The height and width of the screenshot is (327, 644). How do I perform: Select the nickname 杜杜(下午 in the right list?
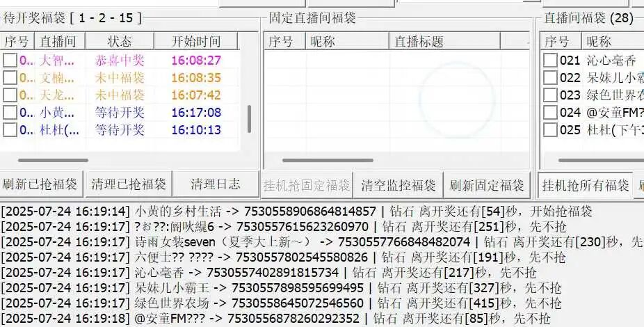615,130
